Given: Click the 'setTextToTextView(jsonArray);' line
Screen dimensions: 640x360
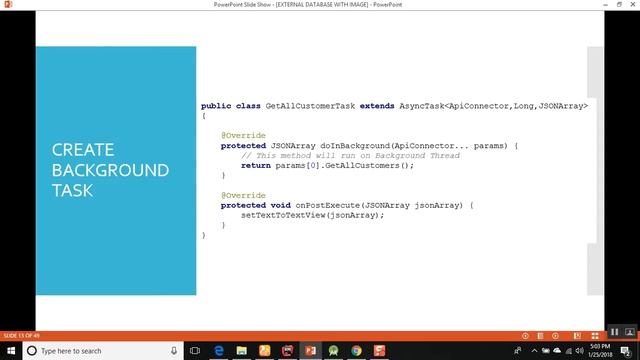Looking at the screenshot, I should 313,215.
